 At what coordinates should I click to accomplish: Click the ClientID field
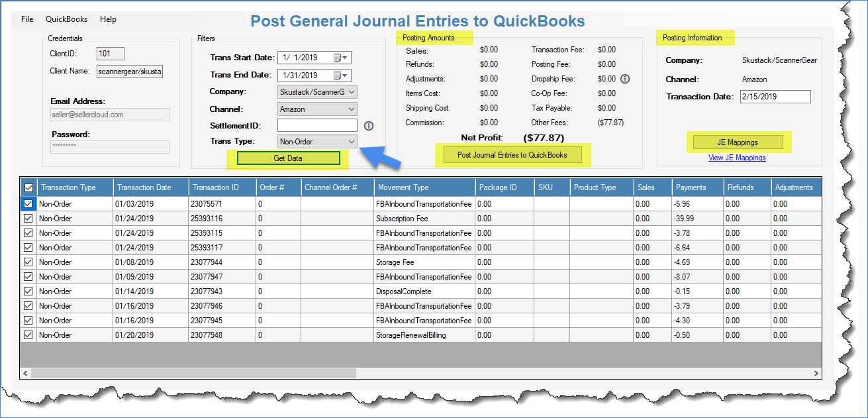tap(111, 54)
